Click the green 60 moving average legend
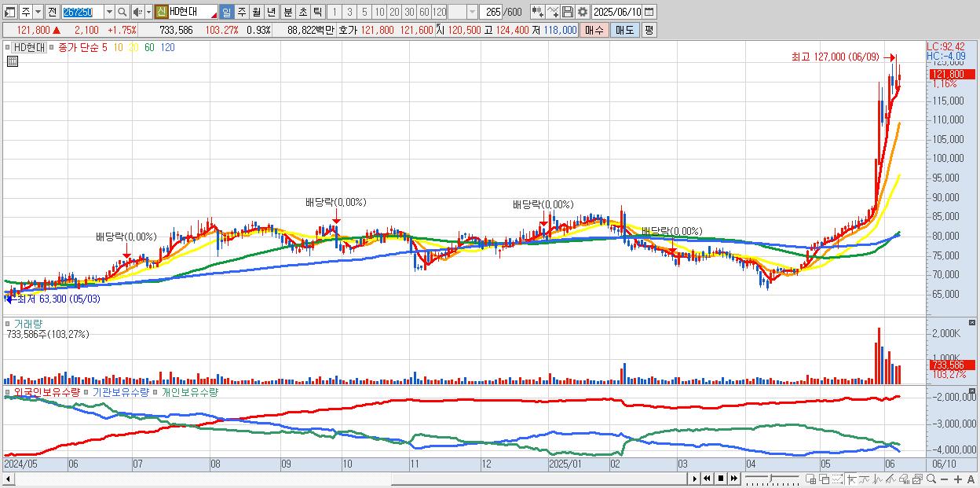Image resolution: width=980 pixels, height=488 pixels. [x=149, y=47]
